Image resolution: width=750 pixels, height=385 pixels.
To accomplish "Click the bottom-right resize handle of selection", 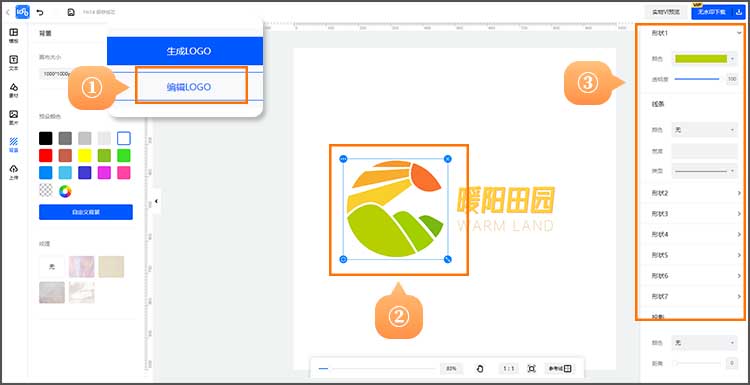I will tap(448, 259).
